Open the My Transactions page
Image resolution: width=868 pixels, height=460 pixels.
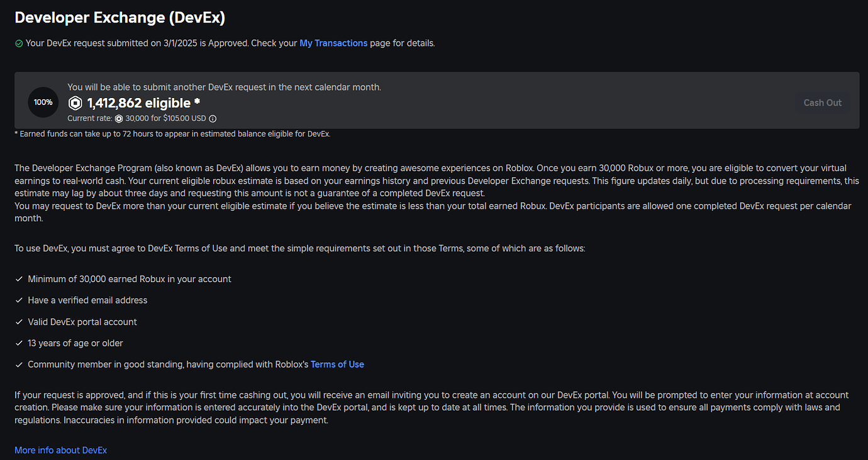[x=333, y=43]
